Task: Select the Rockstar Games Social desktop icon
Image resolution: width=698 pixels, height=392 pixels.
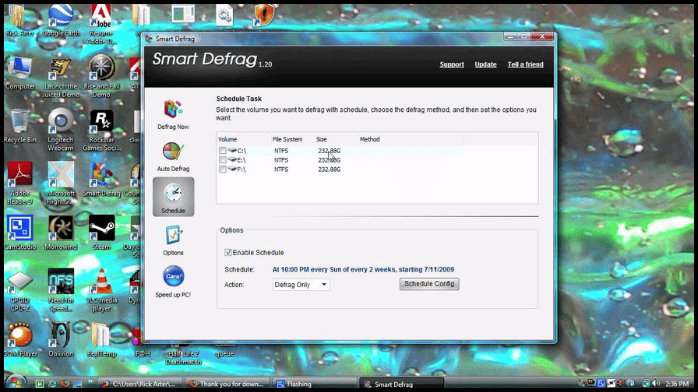Action: (101, 130)
